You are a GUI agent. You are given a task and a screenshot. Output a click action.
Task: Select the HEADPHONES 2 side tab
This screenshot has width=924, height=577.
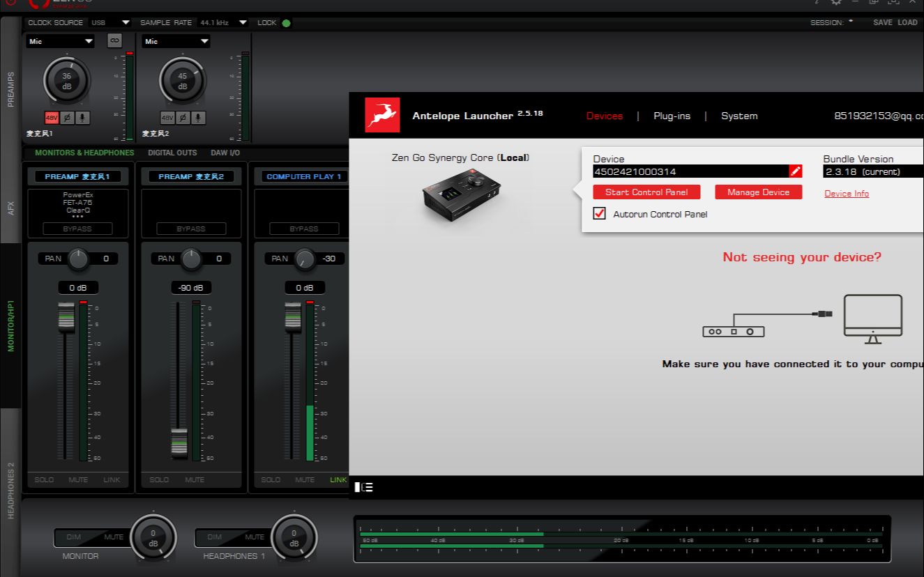pos(10,491)
